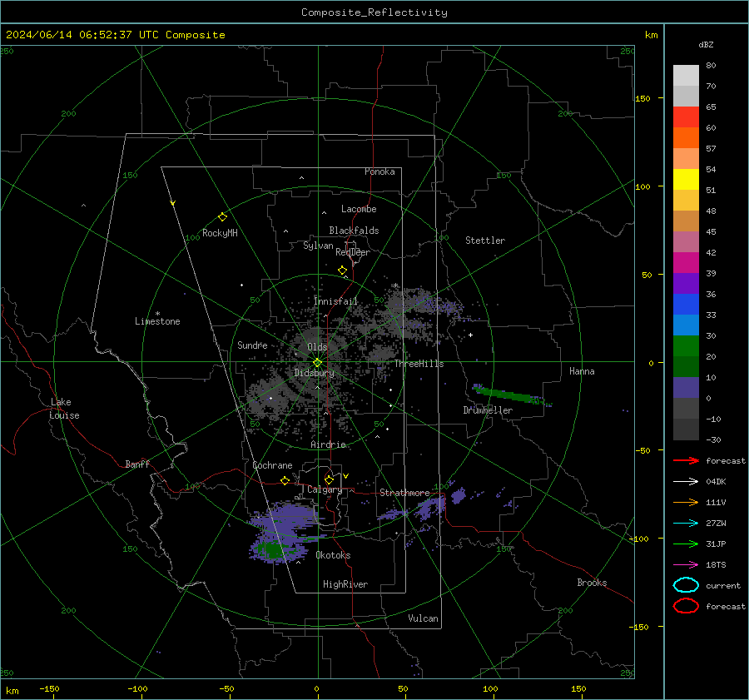Click the cyan current ellipse icon
The width and height of the screenshot is (749, 700).
click(686, 585)
